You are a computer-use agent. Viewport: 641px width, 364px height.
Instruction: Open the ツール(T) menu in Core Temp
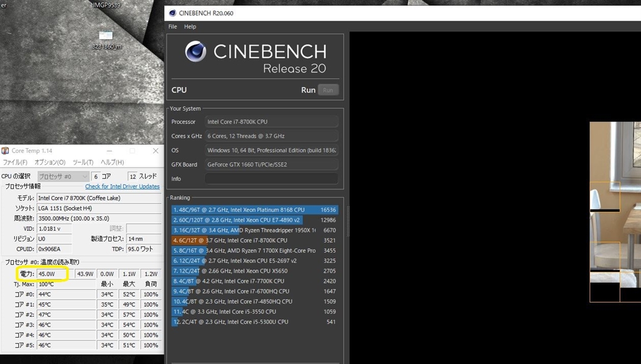pyautogui.click(x=83, y=162)
